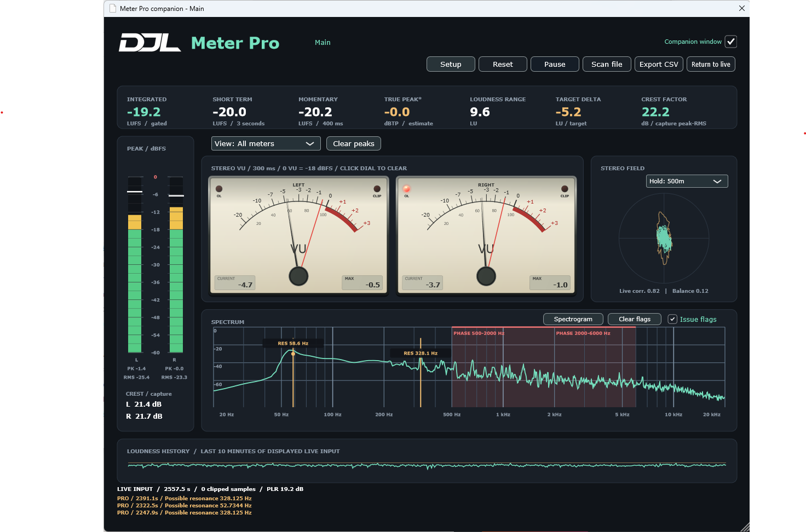Click the Main label beside Meter Pro
Viewport: 806px width, 532px height.
point(323,42)
